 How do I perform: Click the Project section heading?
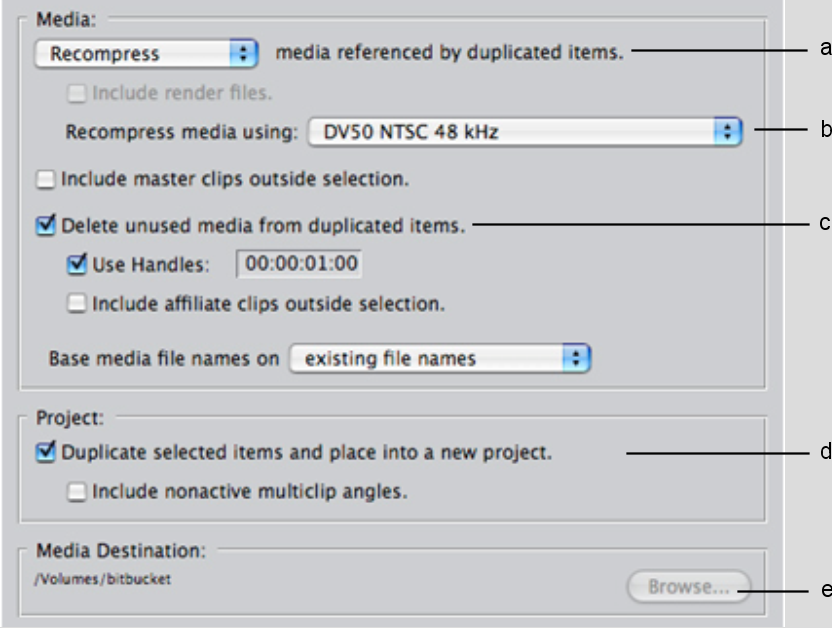(61, 419)
